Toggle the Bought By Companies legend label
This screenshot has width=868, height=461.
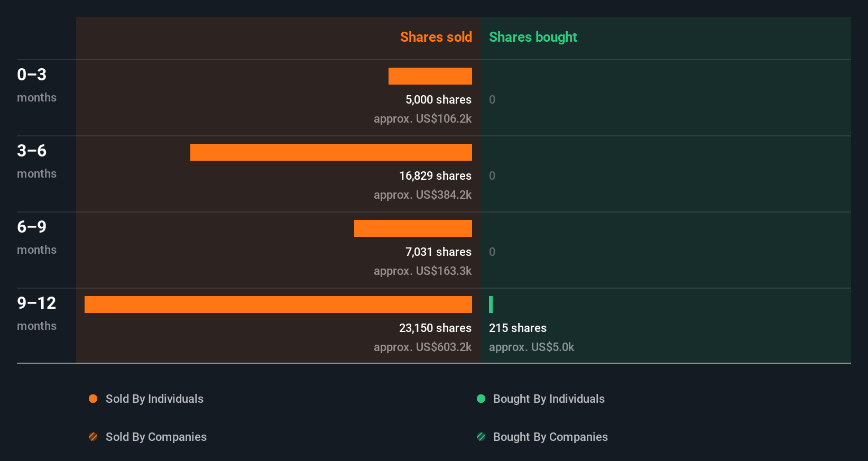point(550,437)
